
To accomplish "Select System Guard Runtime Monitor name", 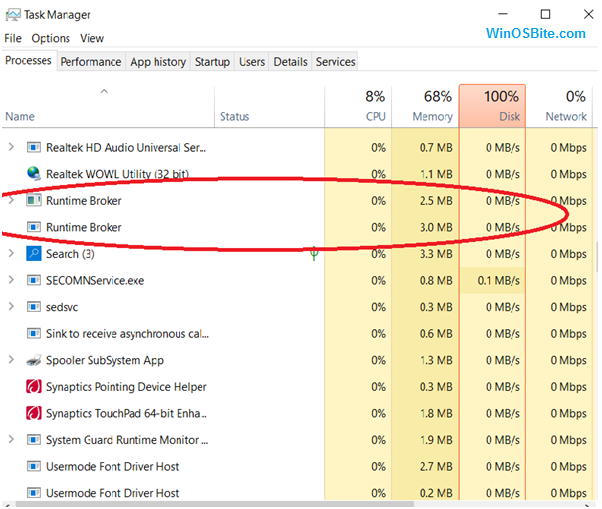I will click(127, 440).
